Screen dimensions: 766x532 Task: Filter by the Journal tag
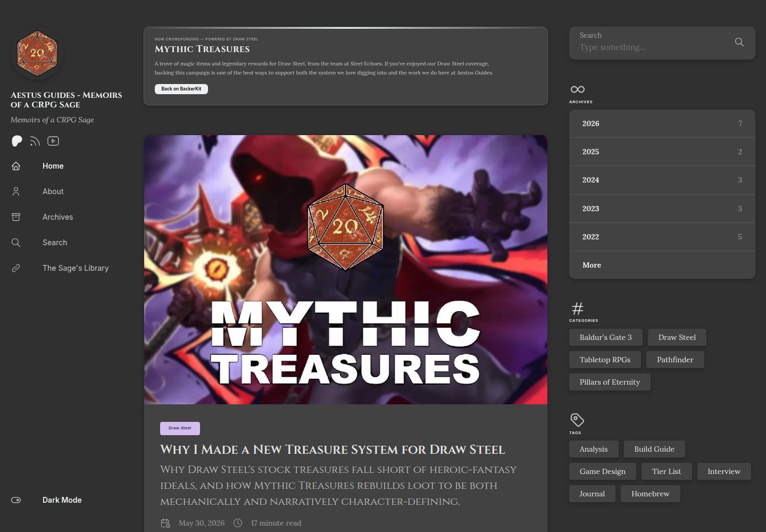tap(592, 494)
